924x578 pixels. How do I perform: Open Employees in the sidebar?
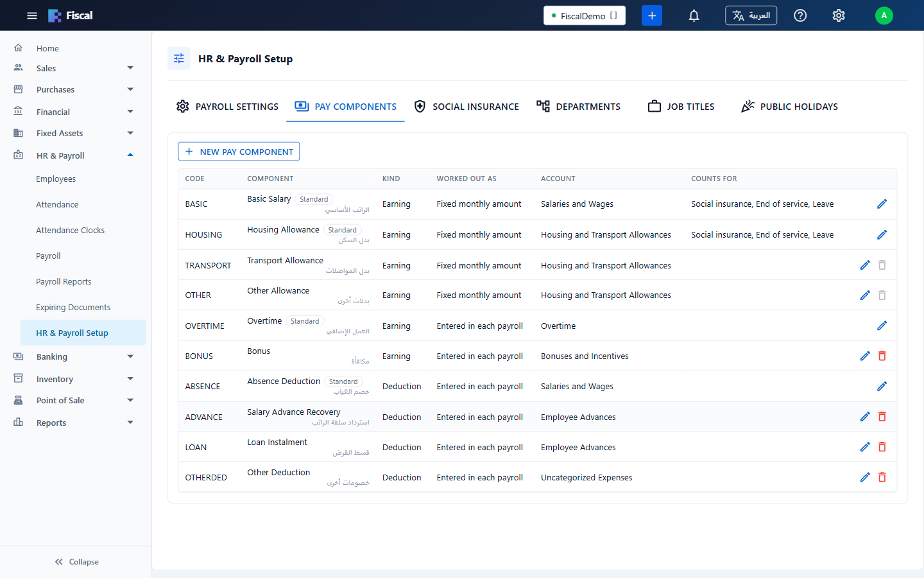click(83, 179)
